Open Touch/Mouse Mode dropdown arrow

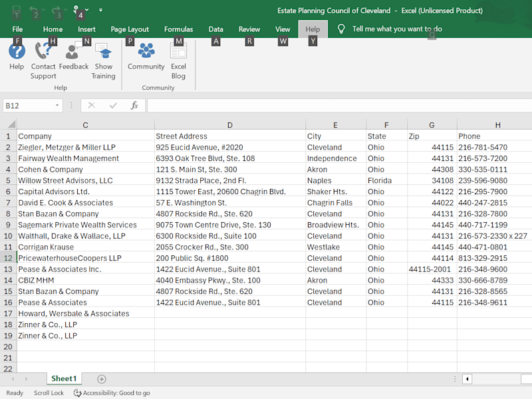(87, 10)
